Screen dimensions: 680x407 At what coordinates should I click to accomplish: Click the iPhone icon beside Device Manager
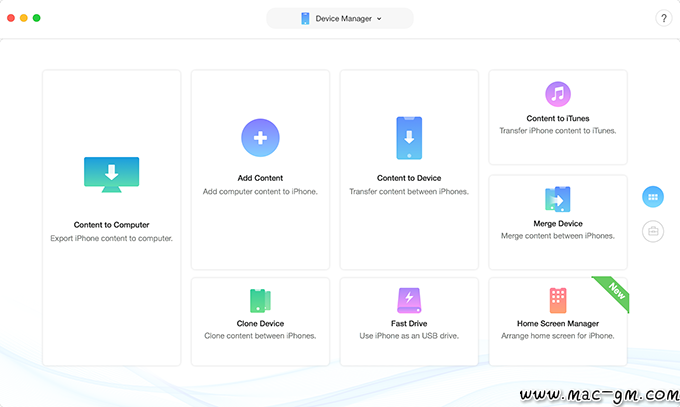(305, 18)
